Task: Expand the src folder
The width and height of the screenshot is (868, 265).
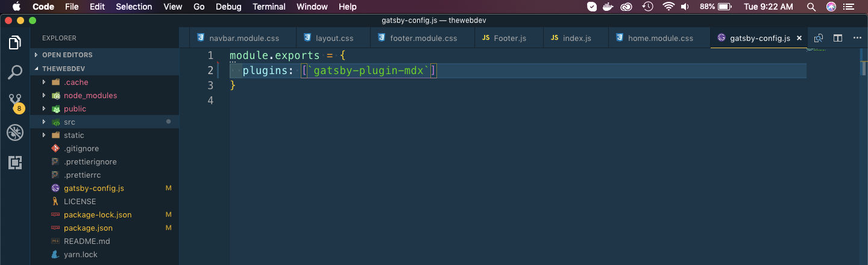Action: [x=44, y=122]
